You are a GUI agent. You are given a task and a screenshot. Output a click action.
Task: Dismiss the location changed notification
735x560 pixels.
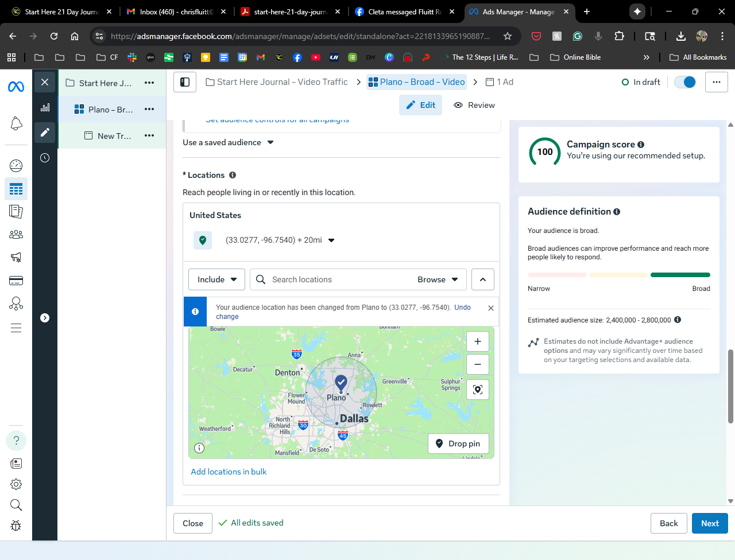490,308
